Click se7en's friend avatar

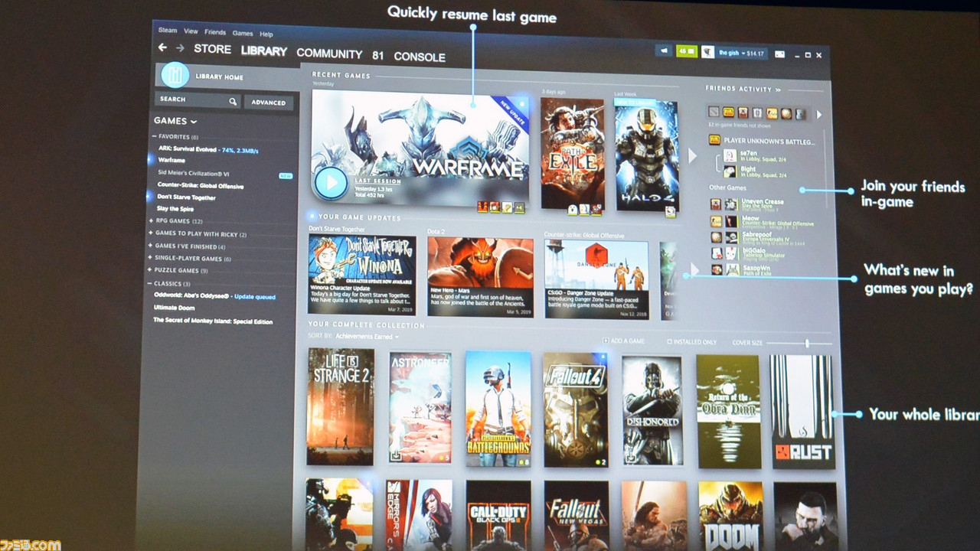click(730, 155)
